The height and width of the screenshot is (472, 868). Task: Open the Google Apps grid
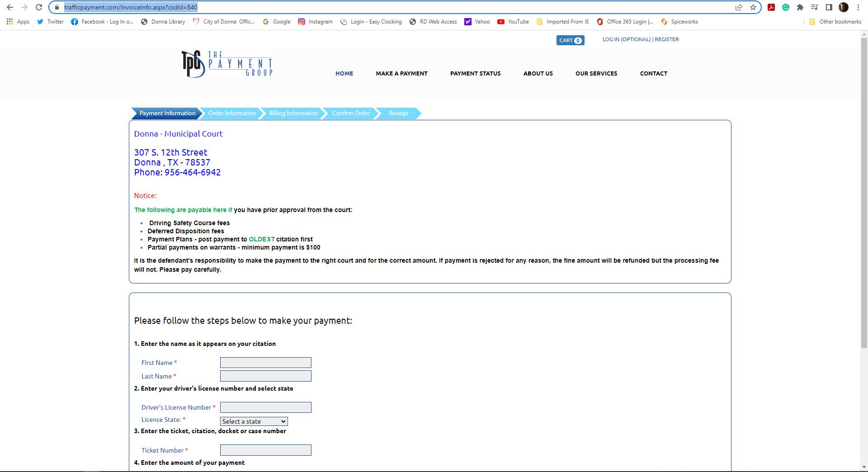(9, 21)
